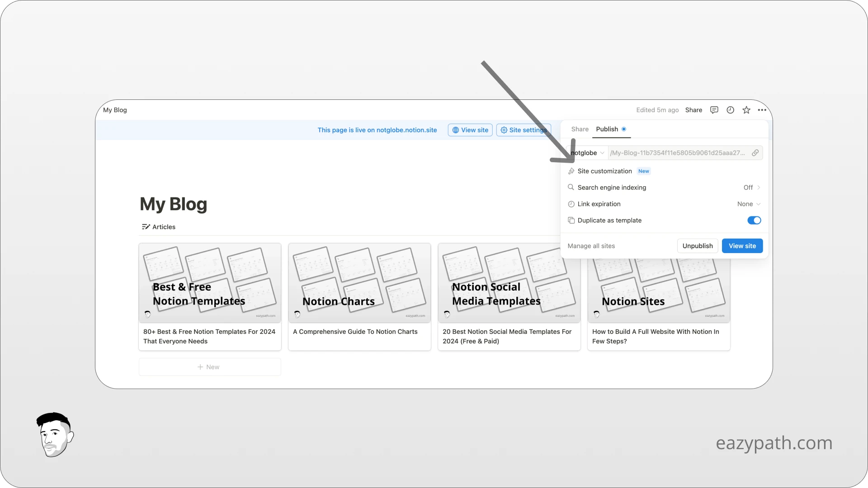868x488 pixels.
Task: Open Notion Charts card thumbnail
Action: [359, 283]
